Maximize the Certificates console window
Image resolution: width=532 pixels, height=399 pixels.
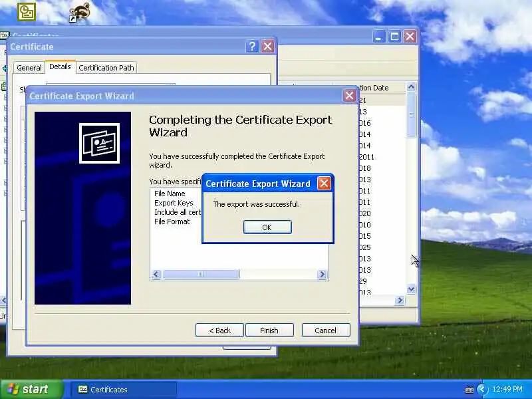click(x=394, y=37)
